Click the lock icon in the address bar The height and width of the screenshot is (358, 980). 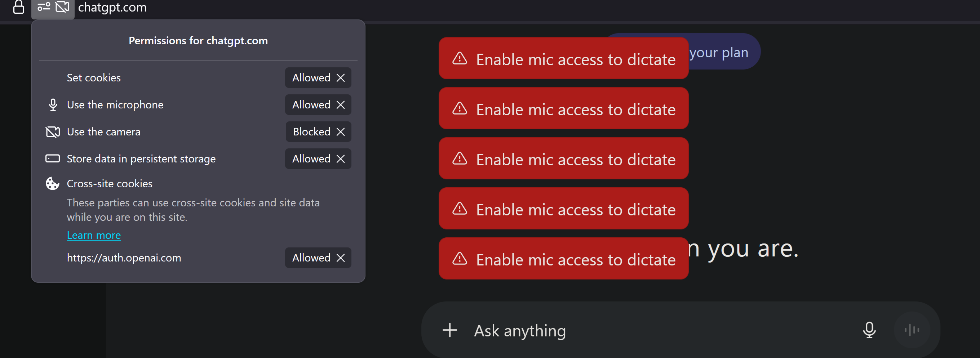[x=19, y=7]
